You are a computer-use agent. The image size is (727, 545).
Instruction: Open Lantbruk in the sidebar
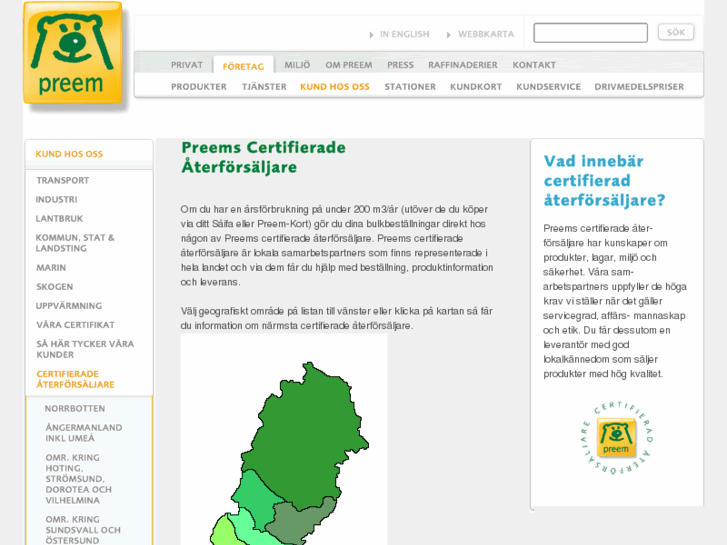pos(59,218)
